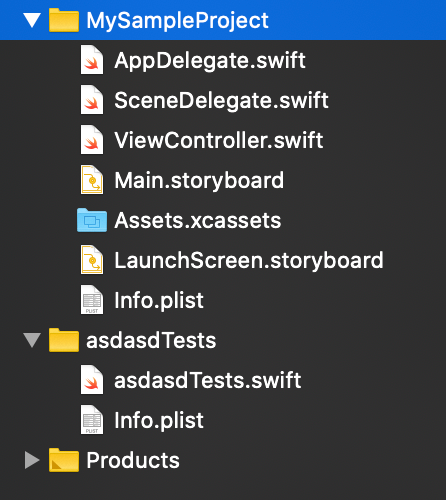Click the ViewController.swift Swift file icon

[92, 140]
